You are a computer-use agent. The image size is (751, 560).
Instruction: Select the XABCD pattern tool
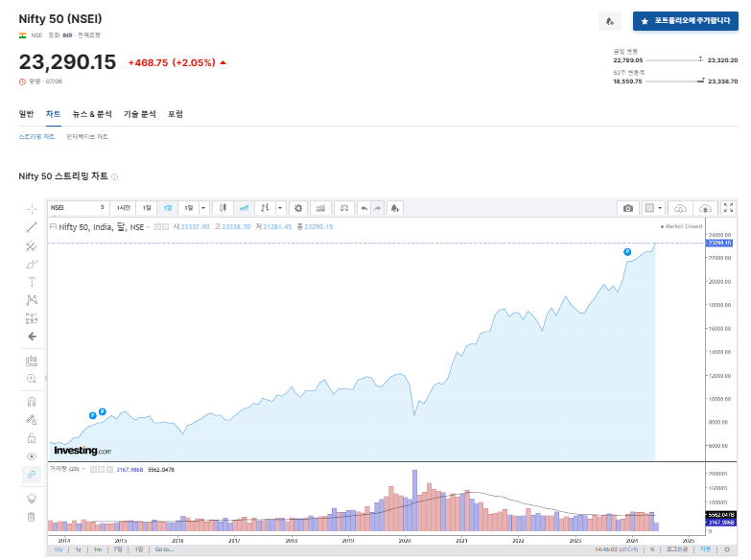[32, 300]
